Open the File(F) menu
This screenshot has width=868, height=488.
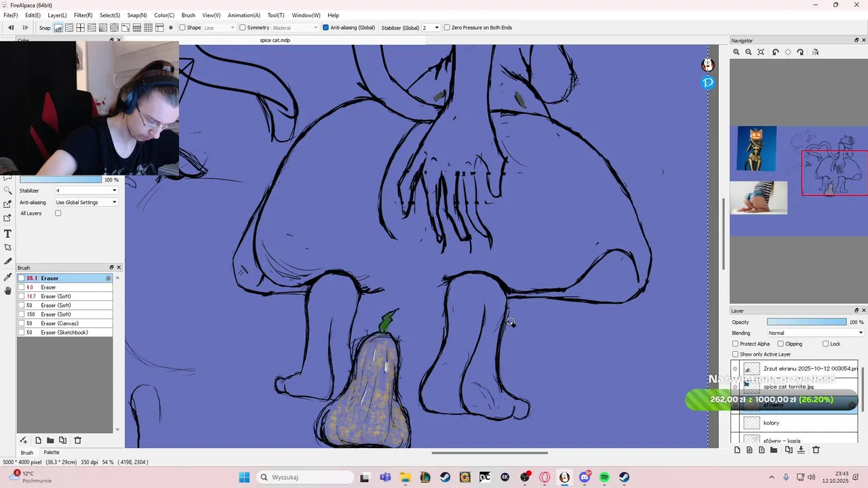(11, 15)
